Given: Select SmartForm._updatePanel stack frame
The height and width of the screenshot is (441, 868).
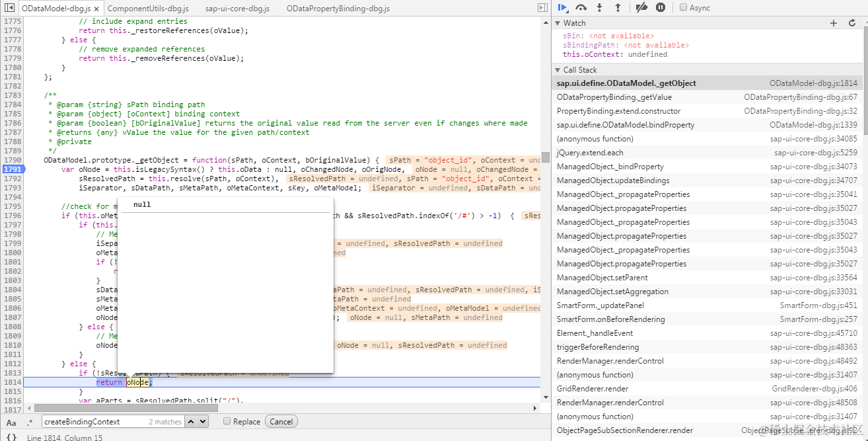Looking at the screenshot, I should point(707,305).
